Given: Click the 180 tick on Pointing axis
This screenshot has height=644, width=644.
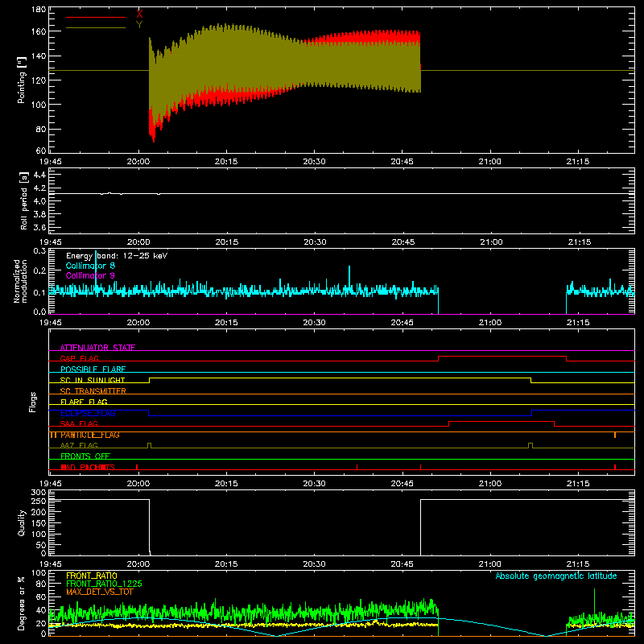Looking at the screenshot, I should tap(39, 10).
